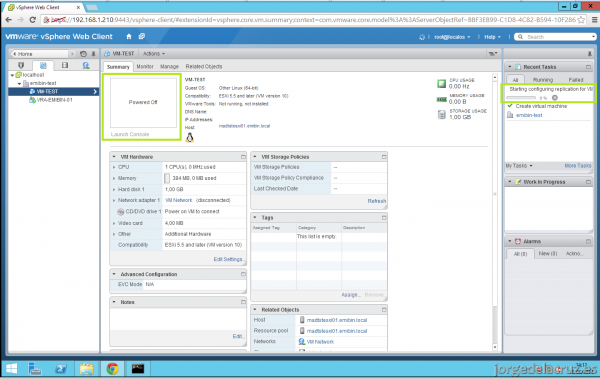Open Chrome hamburger menu
This screenshot has width=600, height=379.
pos(594,20)
